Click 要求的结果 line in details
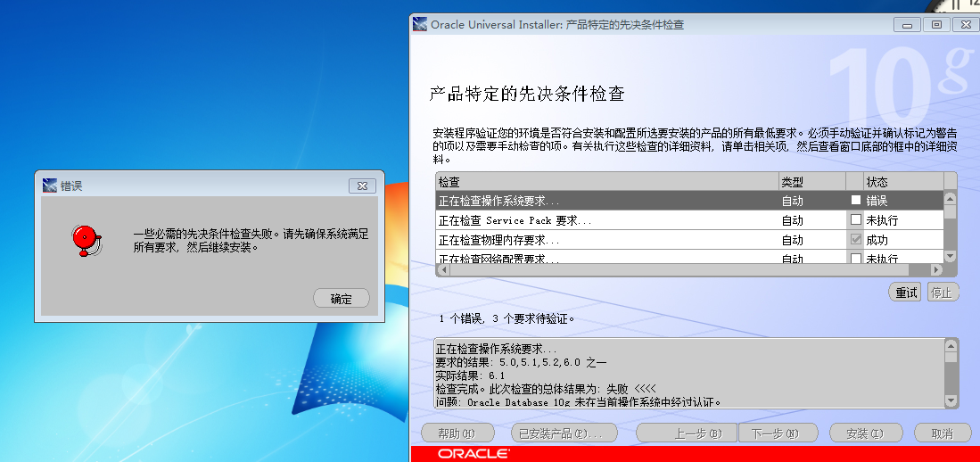This screenshot has width=980, height=462. point(521,363)
